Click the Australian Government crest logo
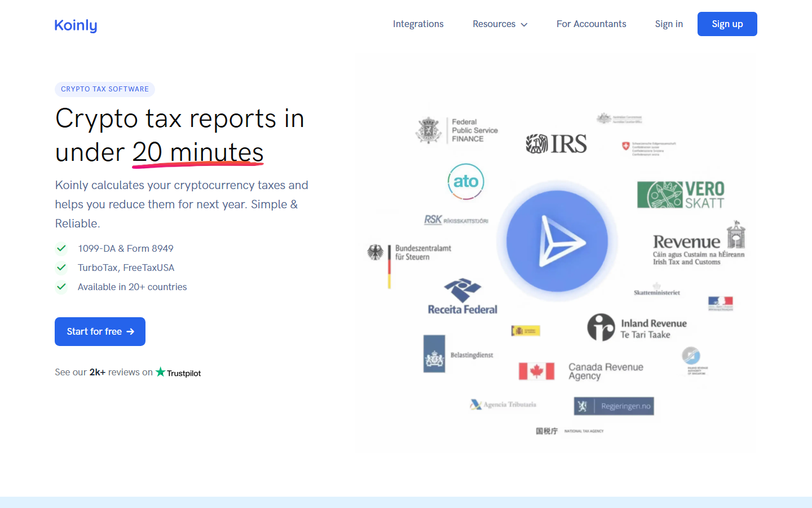The width and height of the screenshot is (812, 508). coord(619,119)
